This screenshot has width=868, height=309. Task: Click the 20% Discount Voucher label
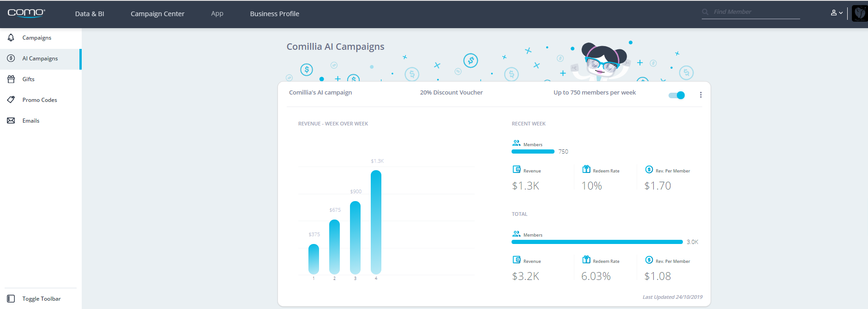[x=451, y=93]
